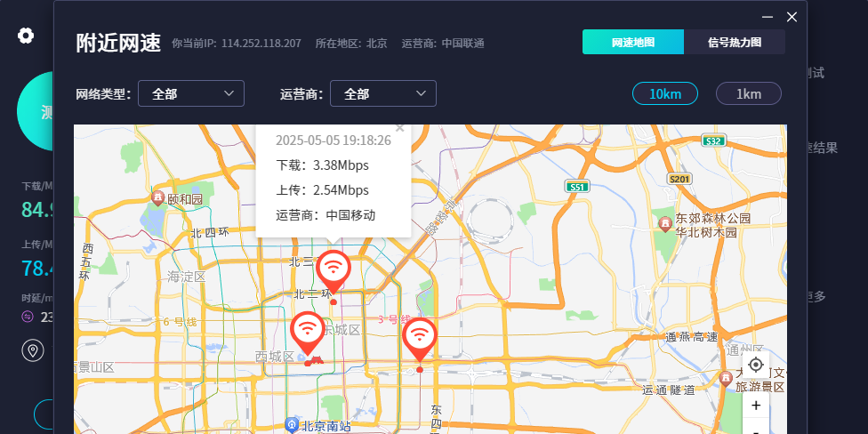
Task: Select the Wi-Fi marker near 西城区
Action: (x=308, y=330)
